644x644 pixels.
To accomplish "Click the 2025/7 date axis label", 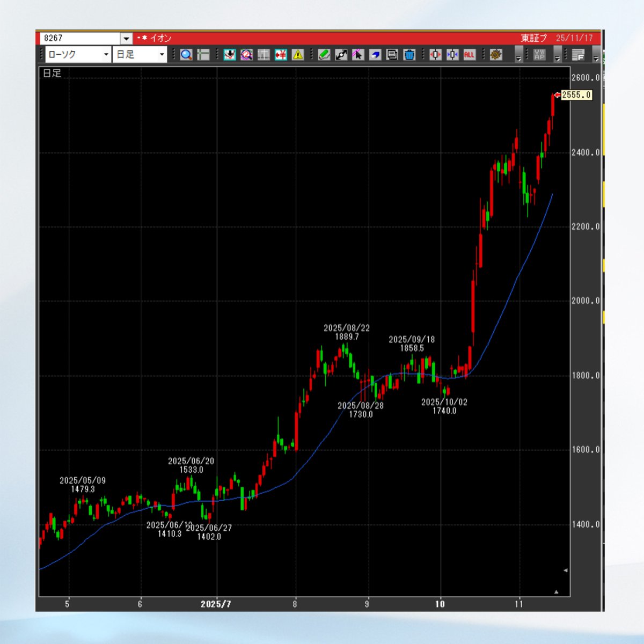I will [216, 604].
